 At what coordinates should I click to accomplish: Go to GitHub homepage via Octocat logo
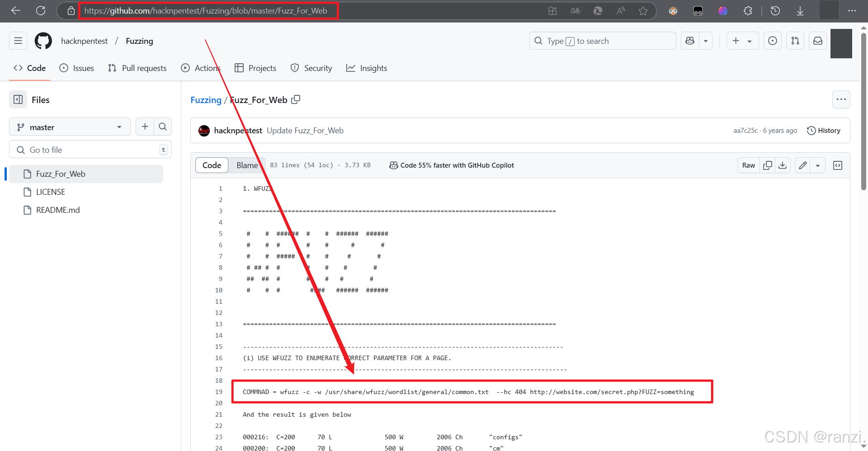(x=43, y=41)
